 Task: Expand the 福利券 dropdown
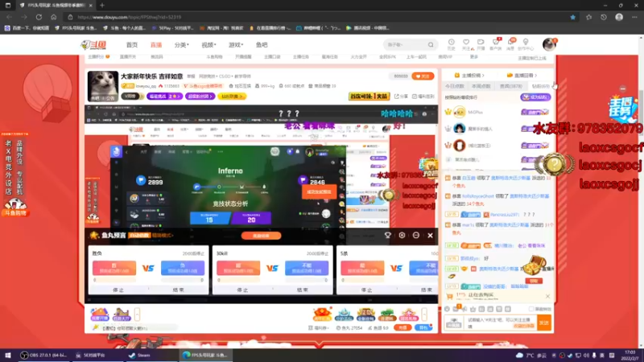(x=319, y=328)
